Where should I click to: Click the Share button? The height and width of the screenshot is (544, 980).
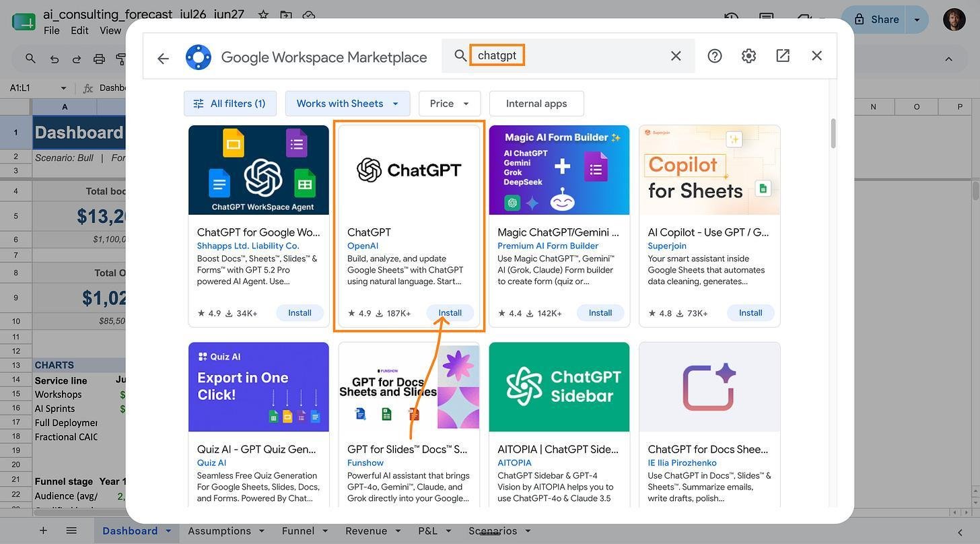874,20
